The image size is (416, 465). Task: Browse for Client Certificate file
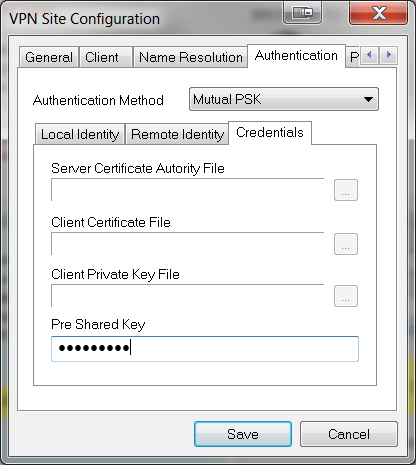346,244
